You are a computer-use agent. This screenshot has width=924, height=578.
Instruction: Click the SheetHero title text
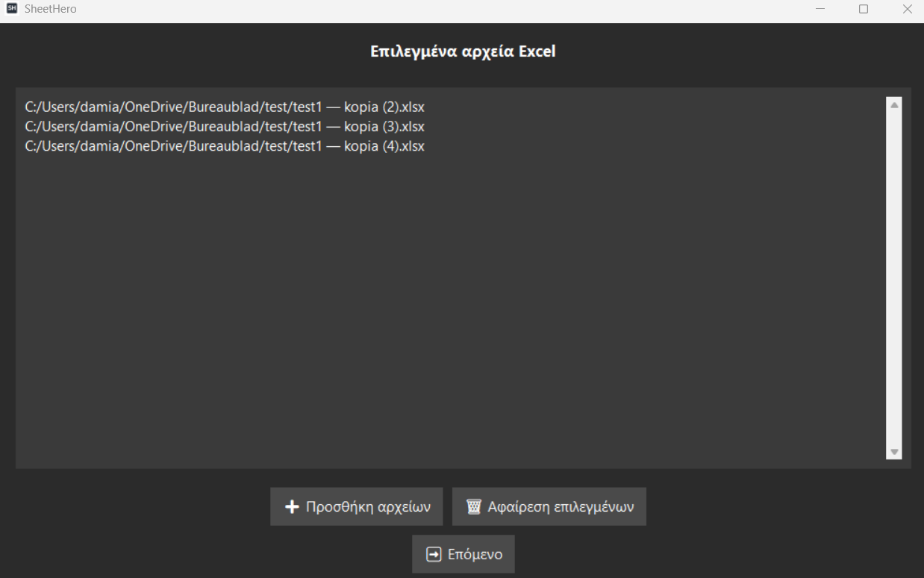point(51,9)
